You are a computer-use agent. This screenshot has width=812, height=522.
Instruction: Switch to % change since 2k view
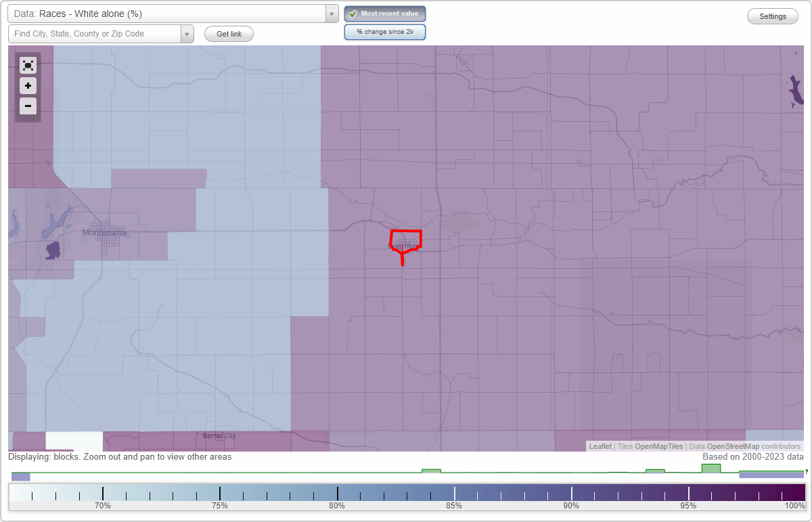(384, 31)
